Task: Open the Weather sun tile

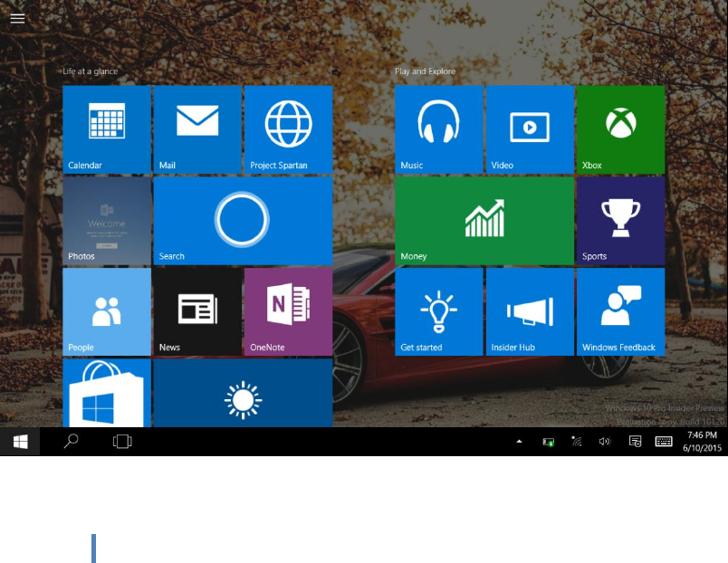Action: pyautogui.click(x=243, y=393)
